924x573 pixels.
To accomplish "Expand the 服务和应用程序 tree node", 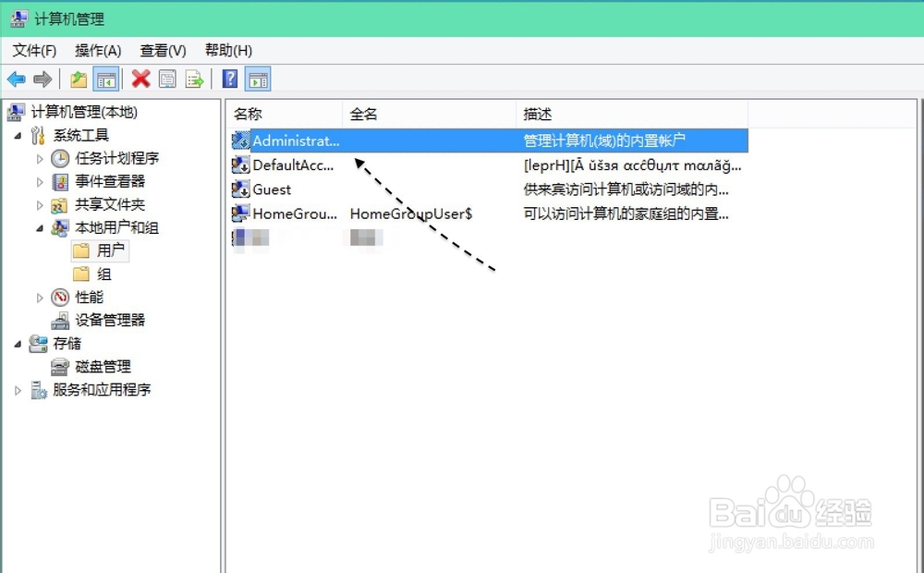I will 17,389.
